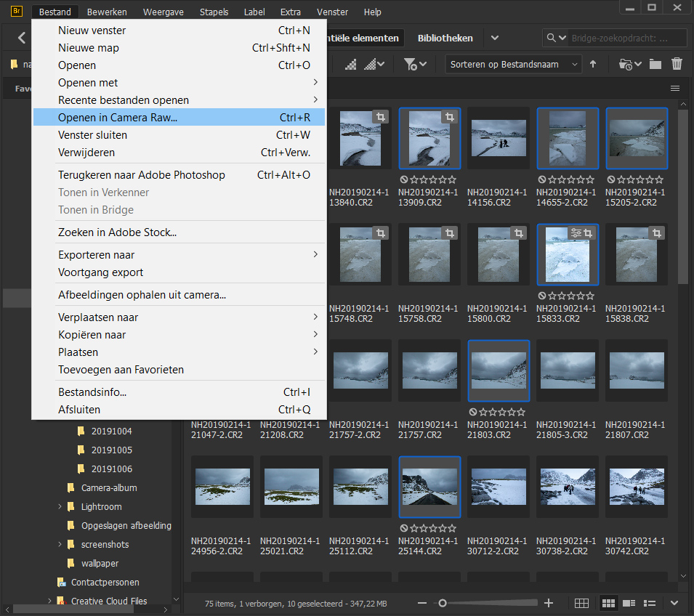The height and width of the screenshot is (616, 694).
Task: Open the Bewerken menu
Action: pyautogui.click(x=107, y=12)
